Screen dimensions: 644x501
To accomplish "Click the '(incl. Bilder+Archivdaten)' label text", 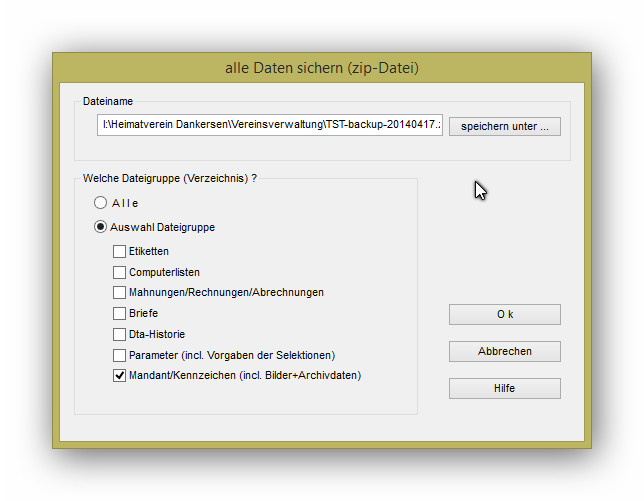I will [x=295, y=376].
